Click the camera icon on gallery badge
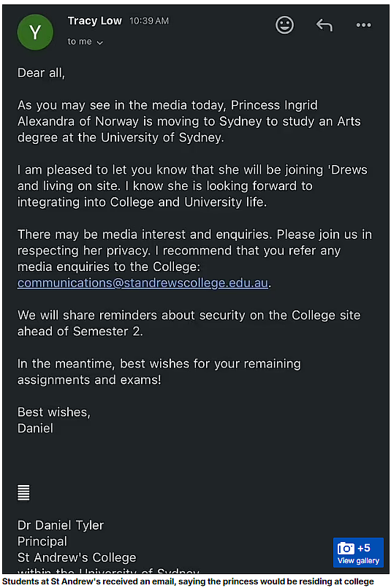This screenshot has height=588, width=391. pos(346,549)
